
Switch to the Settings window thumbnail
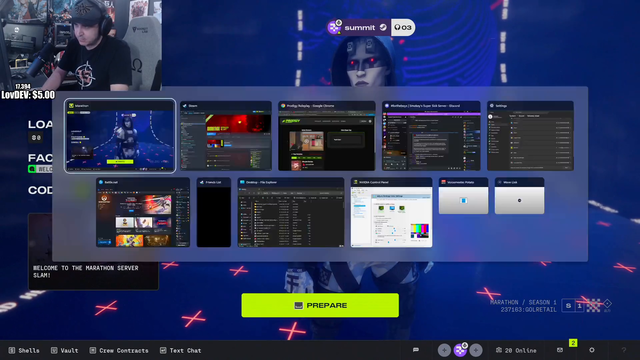(530, 136)
